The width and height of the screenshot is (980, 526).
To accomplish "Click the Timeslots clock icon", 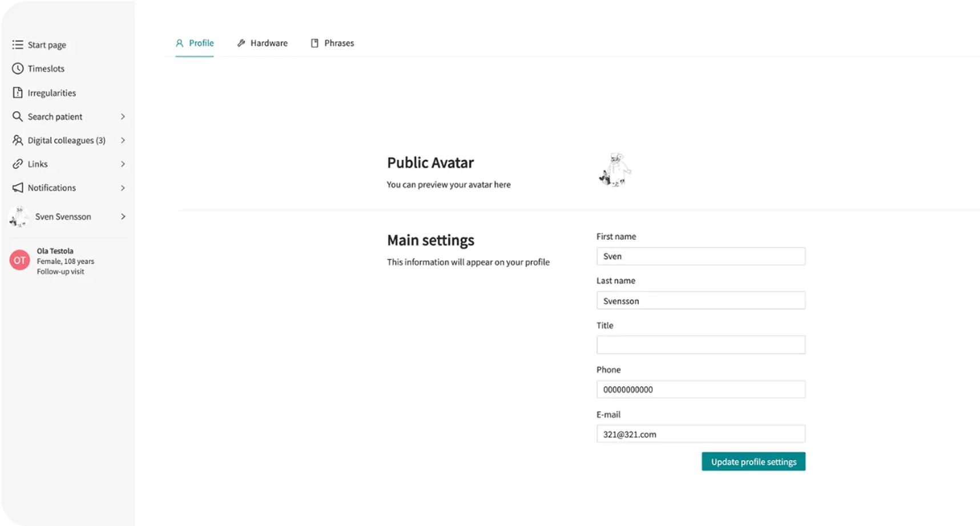I will pyautogui.click(x=18, y=68).
